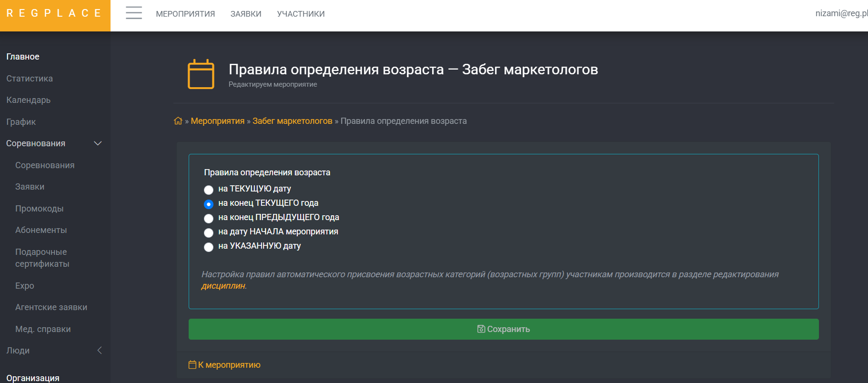The height and width of the screenshot is (383, 868).
Task: Click the Мероприятия breadcrumb link
Action: coord(218,121)
